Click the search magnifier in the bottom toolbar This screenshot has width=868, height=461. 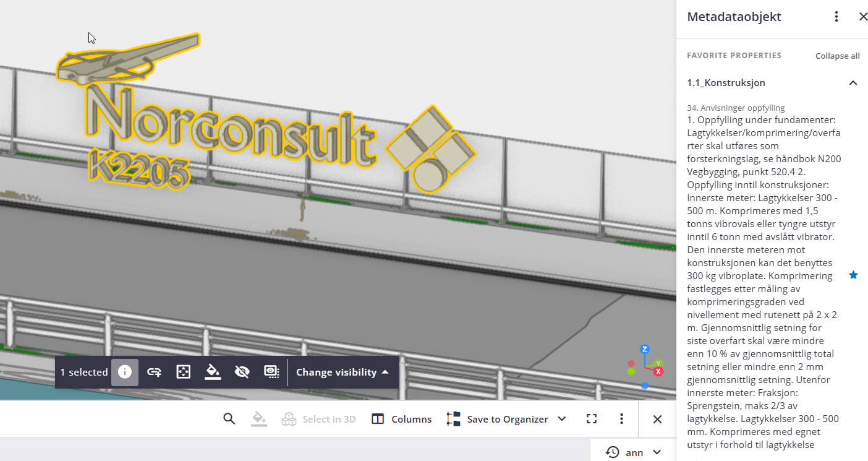(229, 419)
